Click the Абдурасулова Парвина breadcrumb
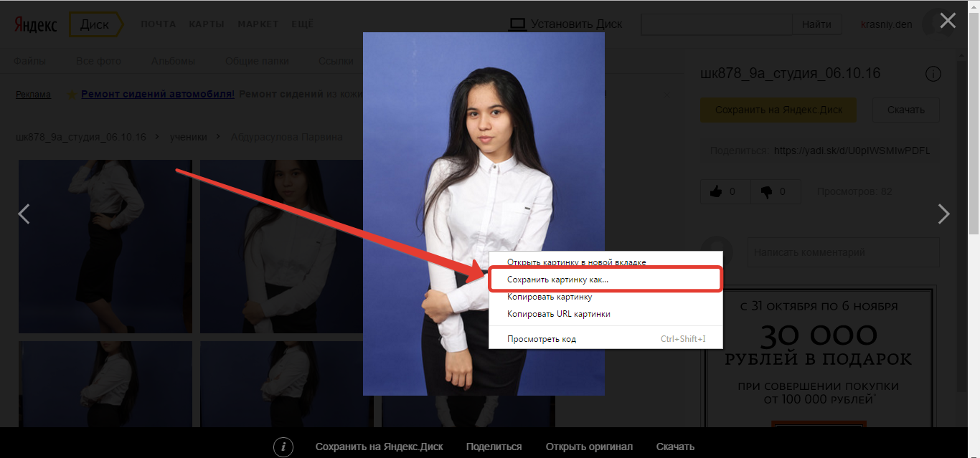This screenshot has width=980, height=458. 286,137
